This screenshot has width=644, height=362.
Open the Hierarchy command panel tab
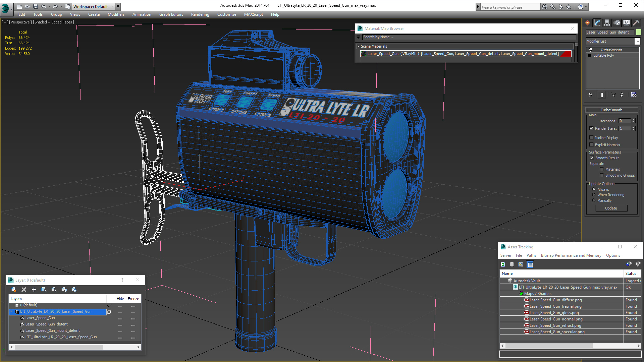(x=607, y=23)
